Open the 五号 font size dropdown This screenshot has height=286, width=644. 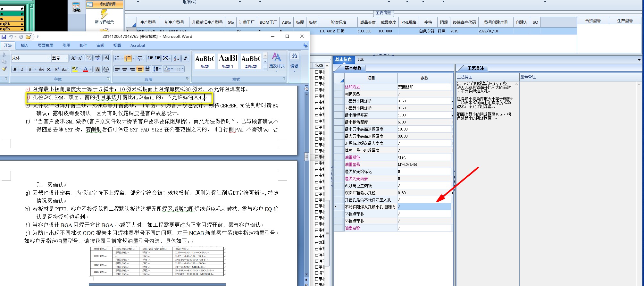point(66,58)
